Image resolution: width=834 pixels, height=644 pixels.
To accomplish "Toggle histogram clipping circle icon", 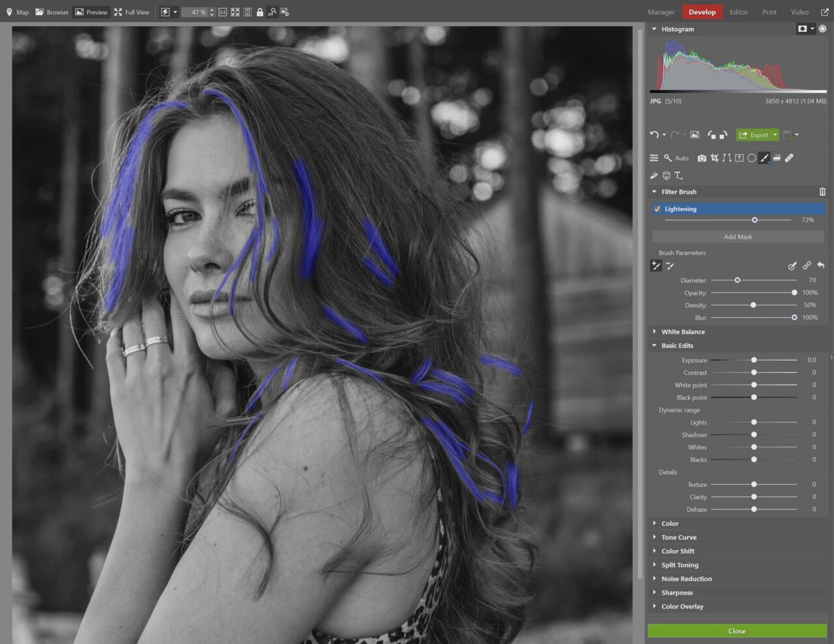I will click(823, 29).
